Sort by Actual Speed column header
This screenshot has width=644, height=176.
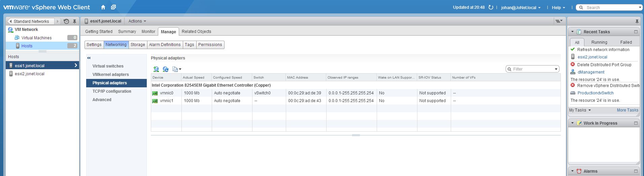197,77
